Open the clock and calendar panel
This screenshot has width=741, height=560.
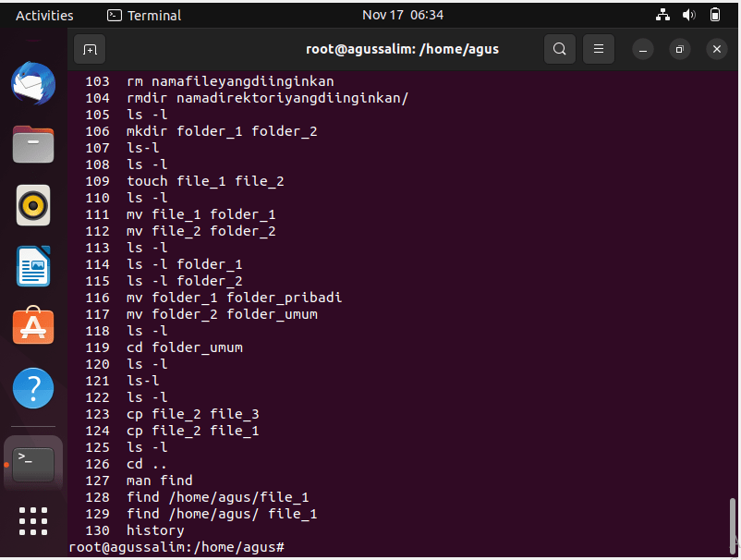pyautogui.click(x=403, y=15)
